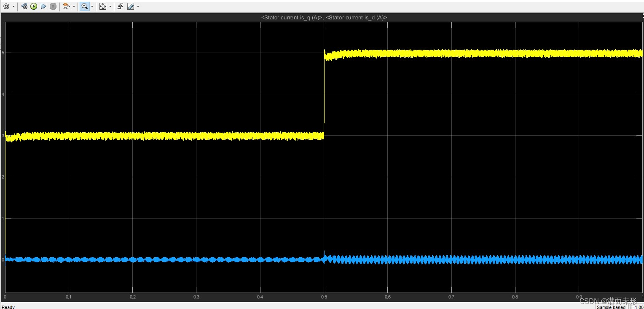Viewport: 644px width, 309px height.
Task: Open the scale-axes options dropdown
Action: click(110, 6)
